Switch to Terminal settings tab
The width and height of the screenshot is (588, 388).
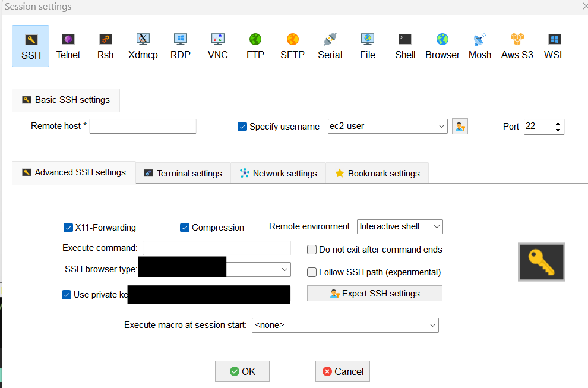tap(183, 174)
